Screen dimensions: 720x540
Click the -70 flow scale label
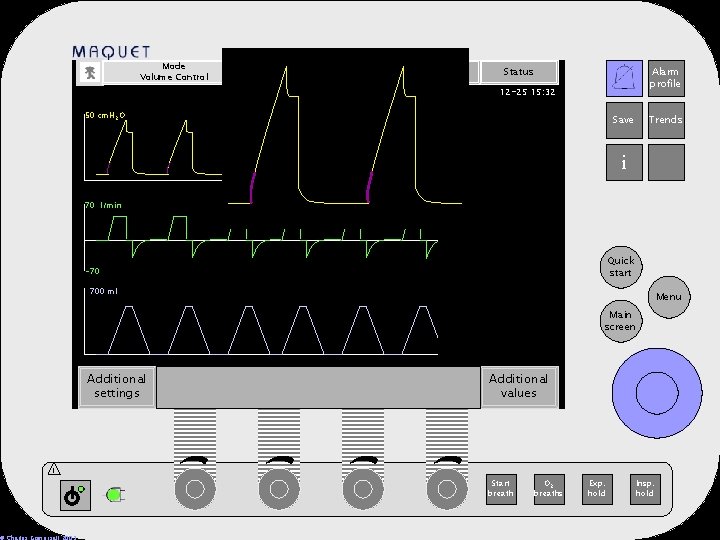click(93, 271)
